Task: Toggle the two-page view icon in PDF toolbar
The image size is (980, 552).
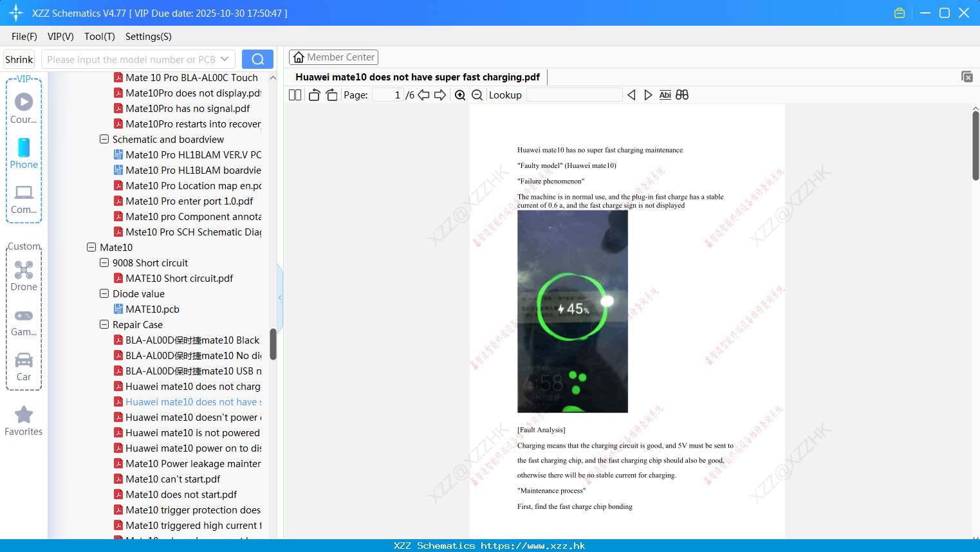Action: 295,95
